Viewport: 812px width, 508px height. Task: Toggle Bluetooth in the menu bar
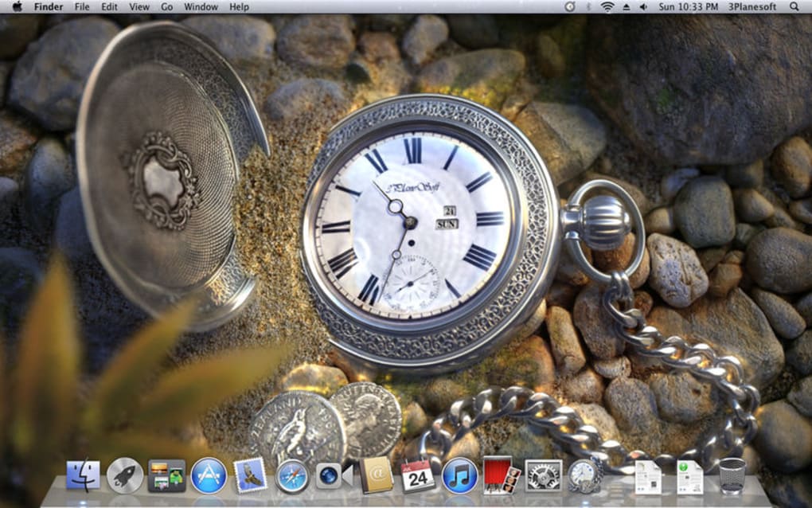588,7
